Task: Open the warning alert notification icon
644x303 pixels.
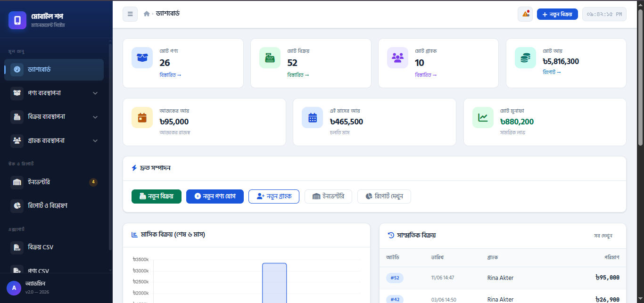Action: pos(525,14)
